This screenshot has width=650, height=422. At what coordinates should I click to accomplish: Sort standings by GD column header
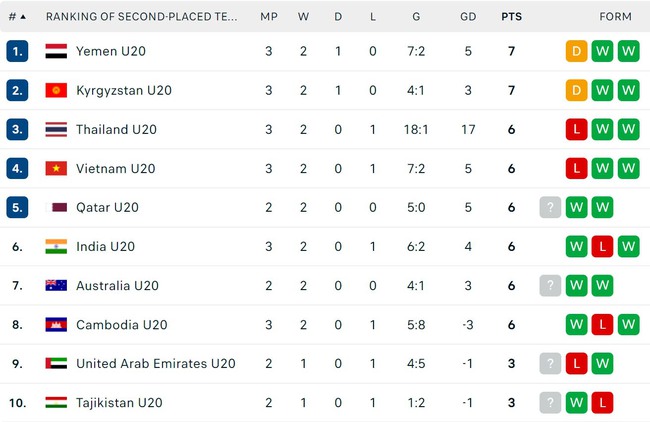(468, 17)
